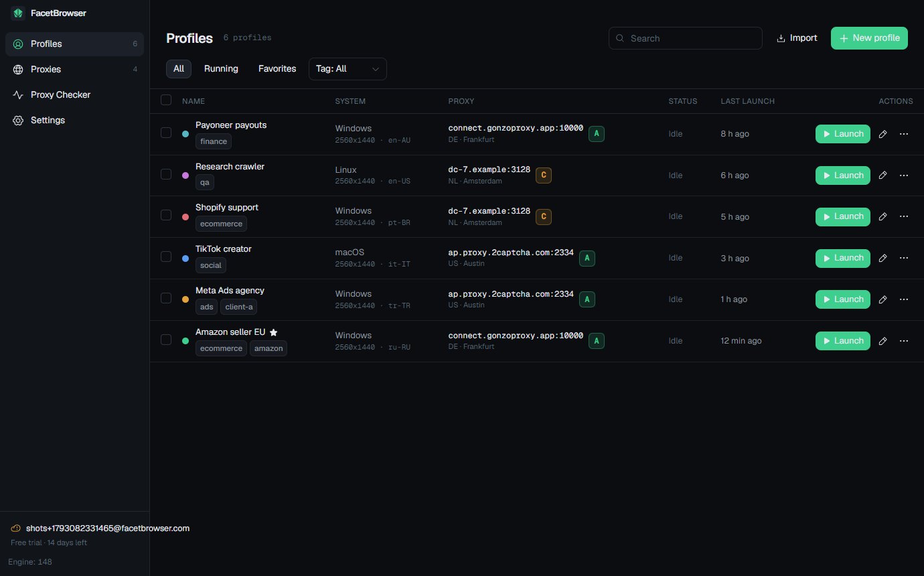
Task: Open more actions for TikTok creator
Action: pyautogui.click(x=904, y=259)
